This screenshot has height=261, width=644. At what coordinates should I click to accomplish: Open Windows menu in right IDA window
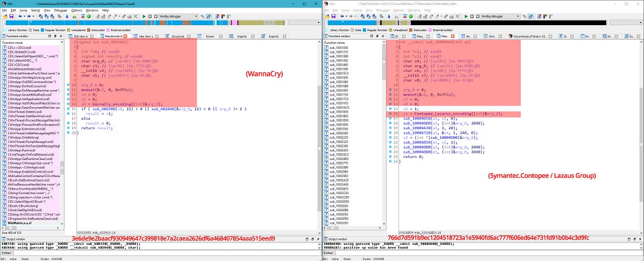(x=414, y=10)
